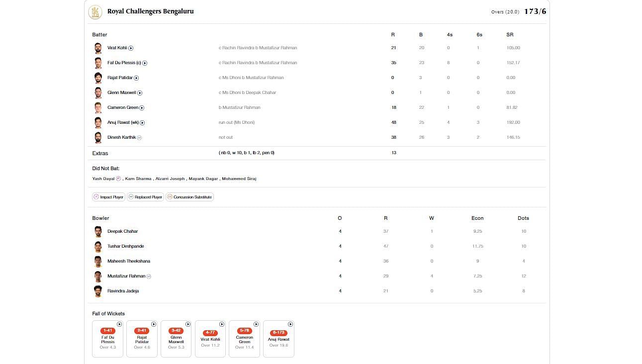The width and height of the screenshot is (642, 364).
Task: Click the Concussion Substitute legend badge
Action: (189, 197)
